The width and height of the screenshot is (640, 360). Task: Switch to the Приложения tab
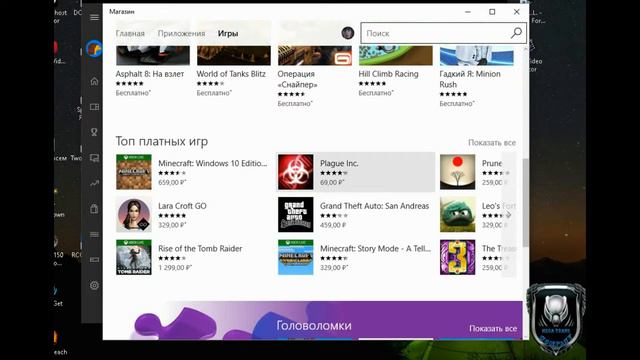coord(181,33)
